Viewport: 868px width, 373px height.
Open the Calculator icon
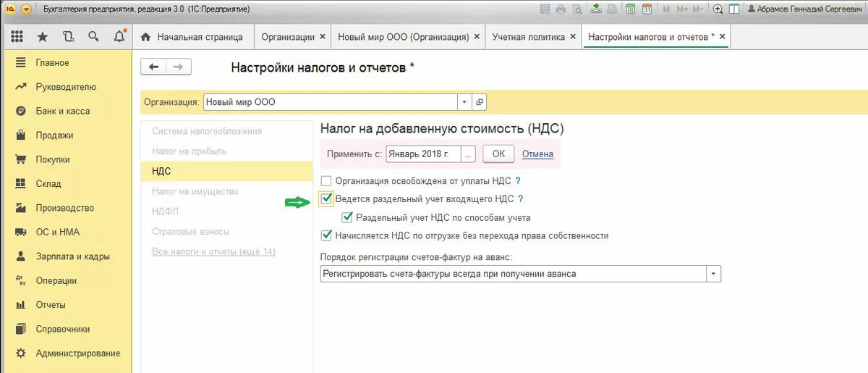[x=630, y=9]
